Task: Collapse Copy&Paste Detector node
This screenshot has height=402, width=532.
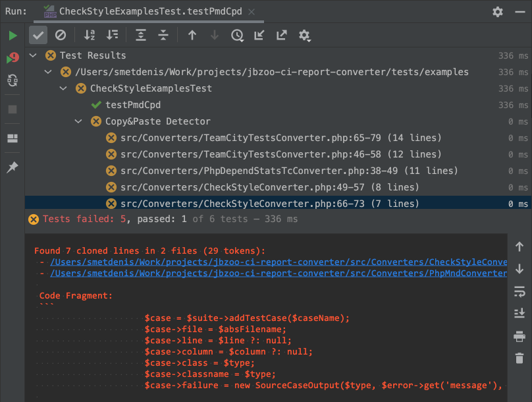Action: (x=78, y=121)
